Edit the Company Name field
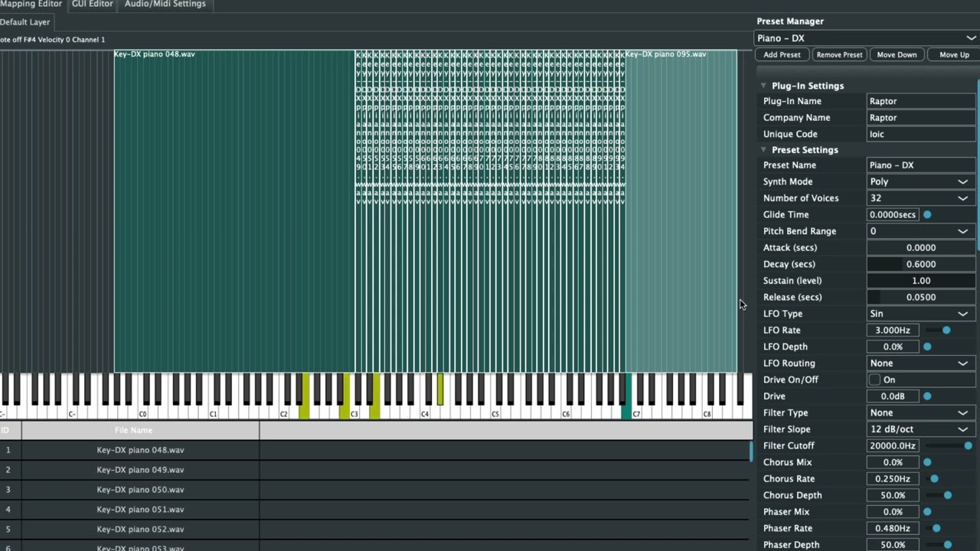Screen dimensions: 980x551 pyautogui.click(x=922, y=118)
